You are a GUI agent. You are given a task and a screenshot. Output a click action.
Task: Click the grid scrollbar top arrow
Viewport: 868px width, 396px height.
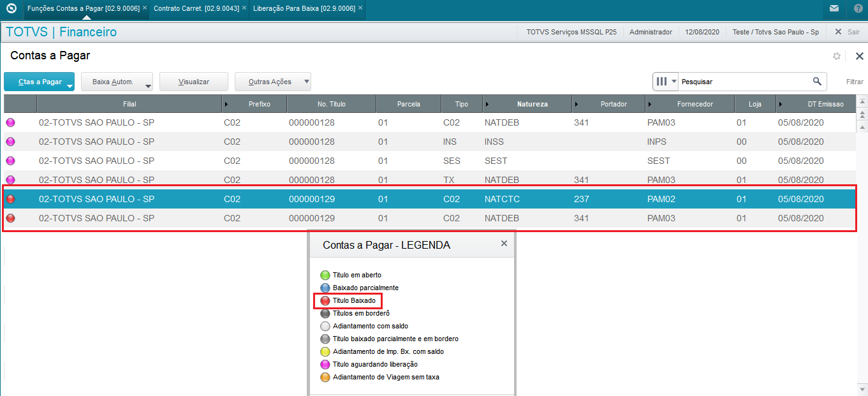[x=862, y=102]
